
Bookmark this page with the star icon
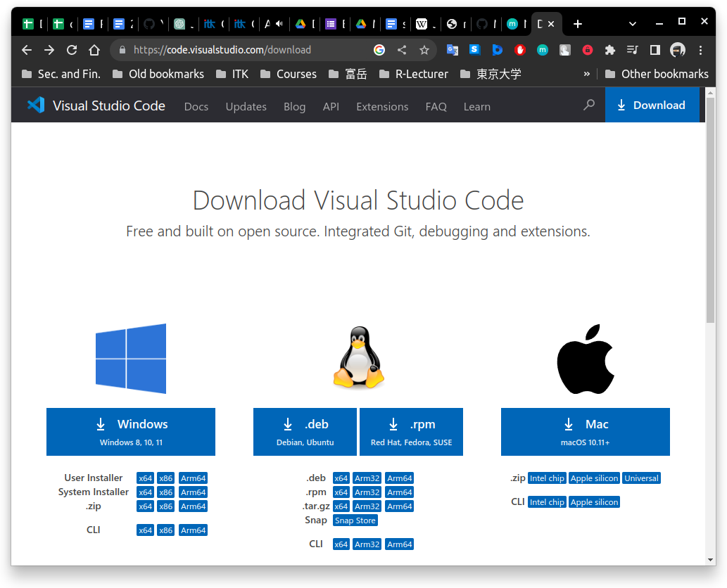tap(424, 50)
